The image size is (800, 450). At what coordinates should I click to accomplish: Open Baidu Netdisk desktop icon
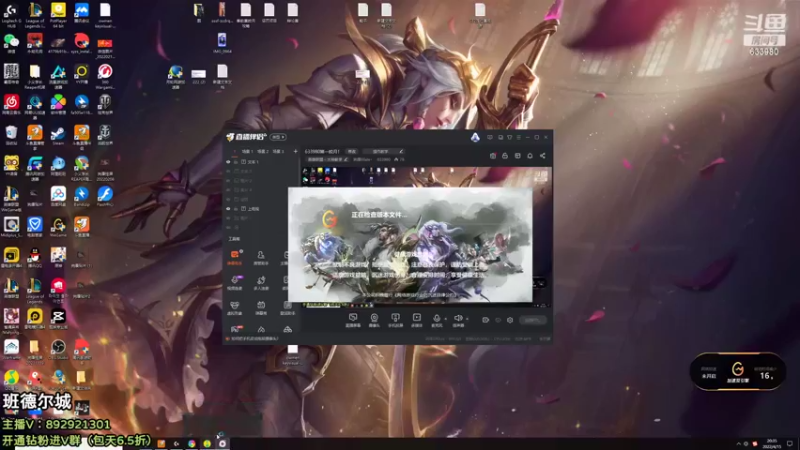point(58,196)
